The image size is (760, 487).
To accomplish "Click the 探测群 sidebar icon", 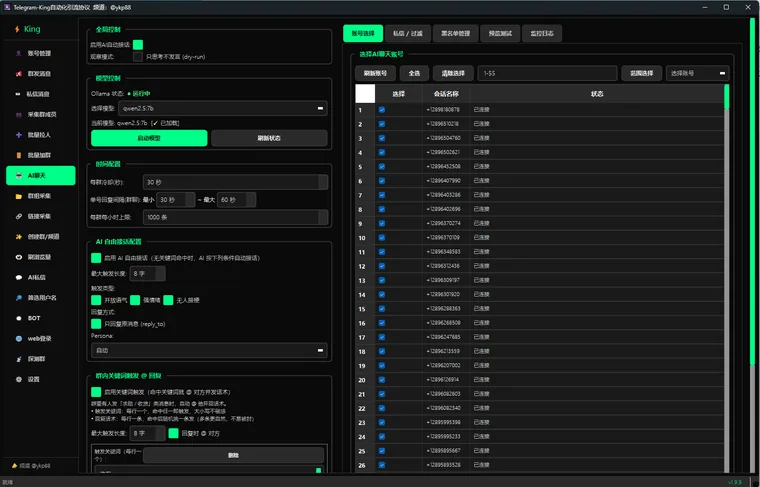I will point(18,359).
